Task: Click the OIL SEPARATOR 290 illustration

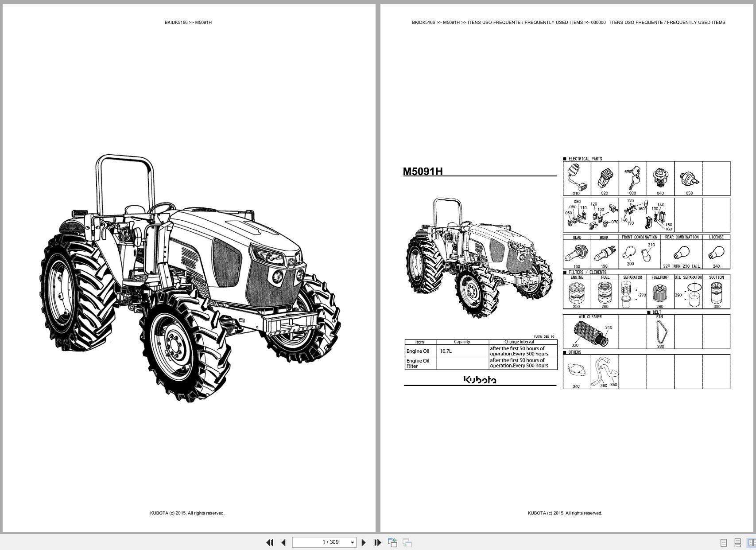Action: tap(694, 295)
